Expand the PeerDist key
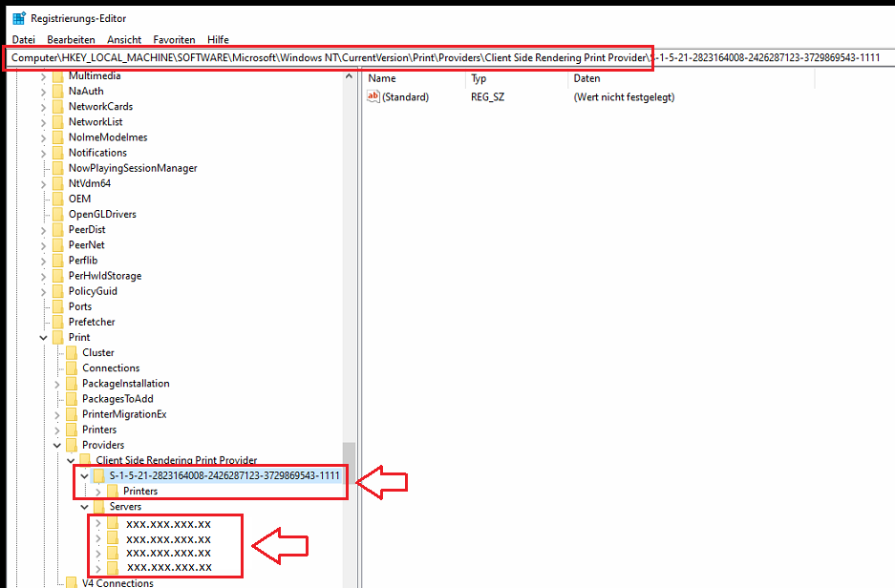895x588 pixels. [x=43, y=230]
